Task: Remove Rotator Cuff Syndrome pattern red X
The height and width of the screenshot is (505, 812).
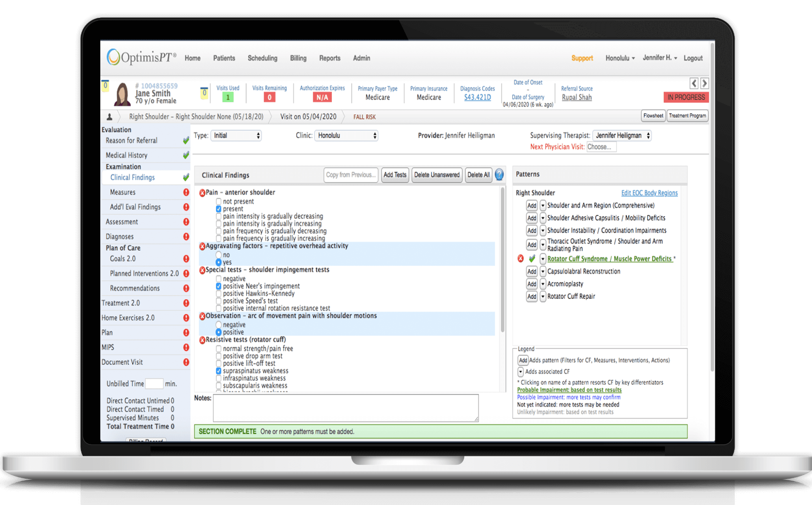Action: [x=520, y=259]
